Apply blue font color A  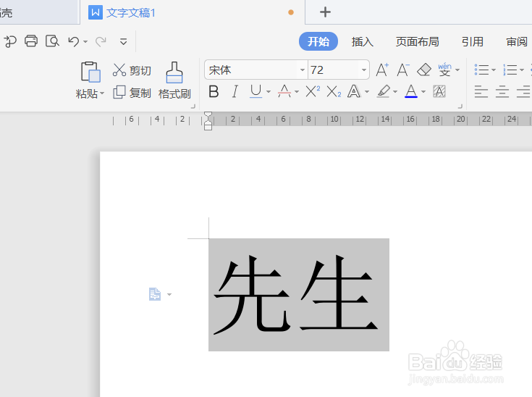point(411,91)
